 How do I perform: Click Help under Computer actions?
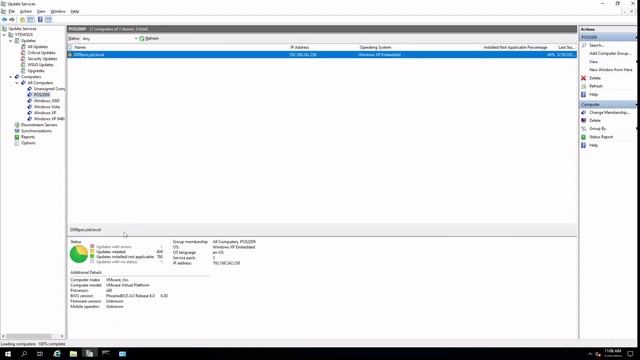point(593,145)
